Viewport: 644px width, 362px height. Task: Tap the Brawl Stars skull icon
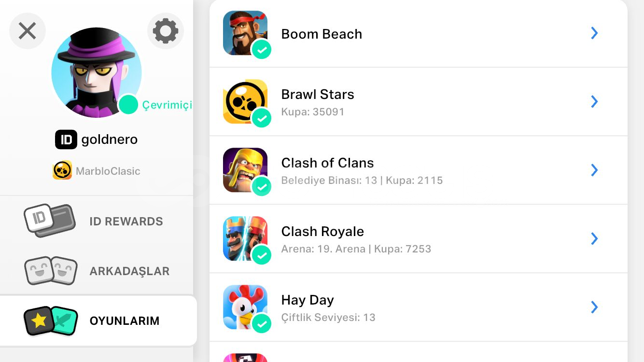pyautogui.click(x=244, y=100)
